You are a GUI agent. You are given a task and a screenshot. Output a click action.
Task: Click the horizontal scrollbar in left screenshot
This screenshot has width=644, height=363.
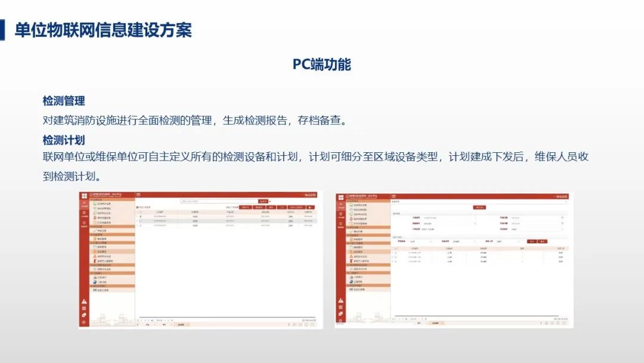pos(228,317)
